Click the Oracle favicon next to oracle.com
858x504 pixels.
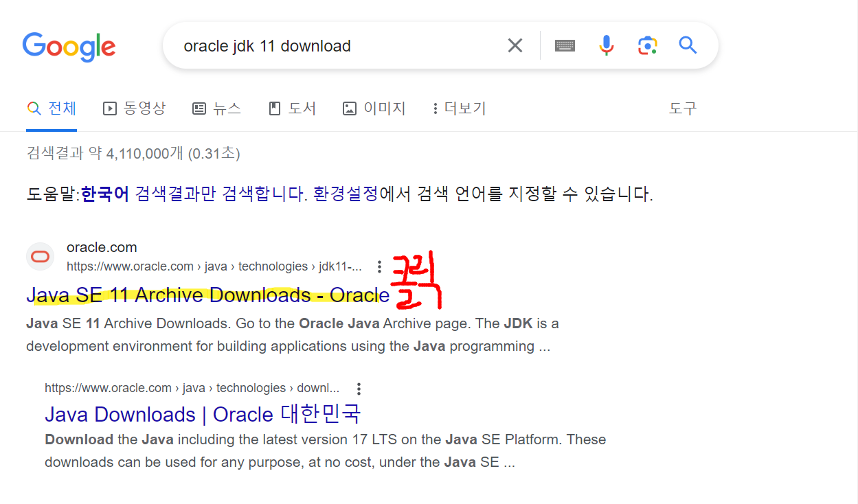click(40, 255)
